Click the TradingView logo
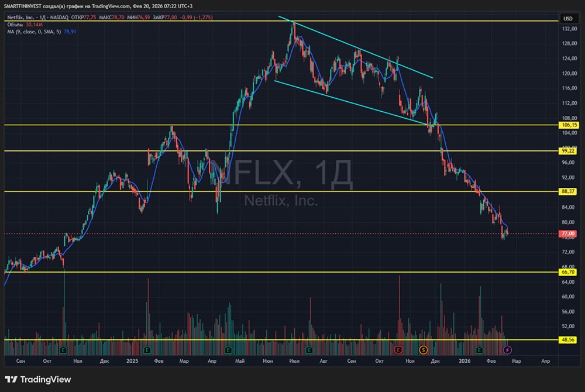Viewport: 585px width, 392px height. point(37,380)
